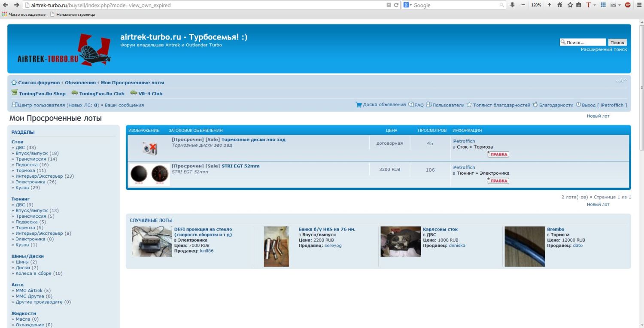Click the ПРАВКА edit icon for STRI EGT 52mm
644x328 pixels.
tap(498, 181)
